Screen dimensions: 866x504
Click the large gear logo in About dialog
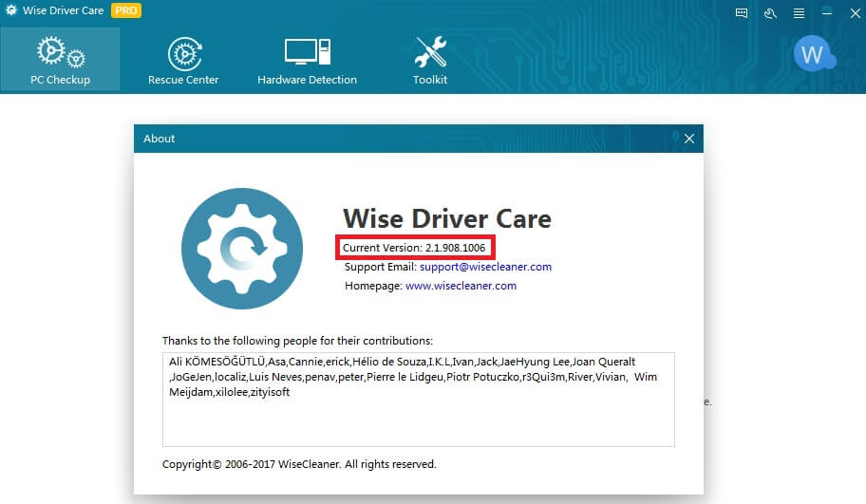(x=242, y=249)
